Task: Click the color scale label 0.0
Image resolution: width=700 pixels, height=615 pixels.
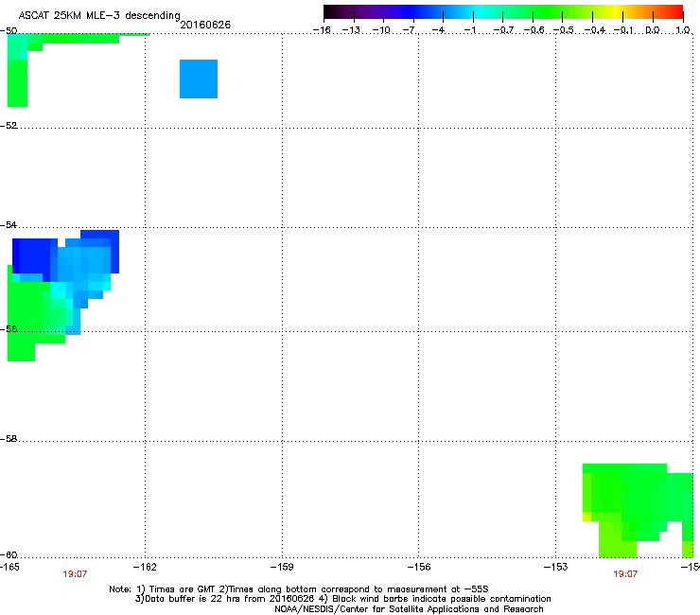Action: 653,30
